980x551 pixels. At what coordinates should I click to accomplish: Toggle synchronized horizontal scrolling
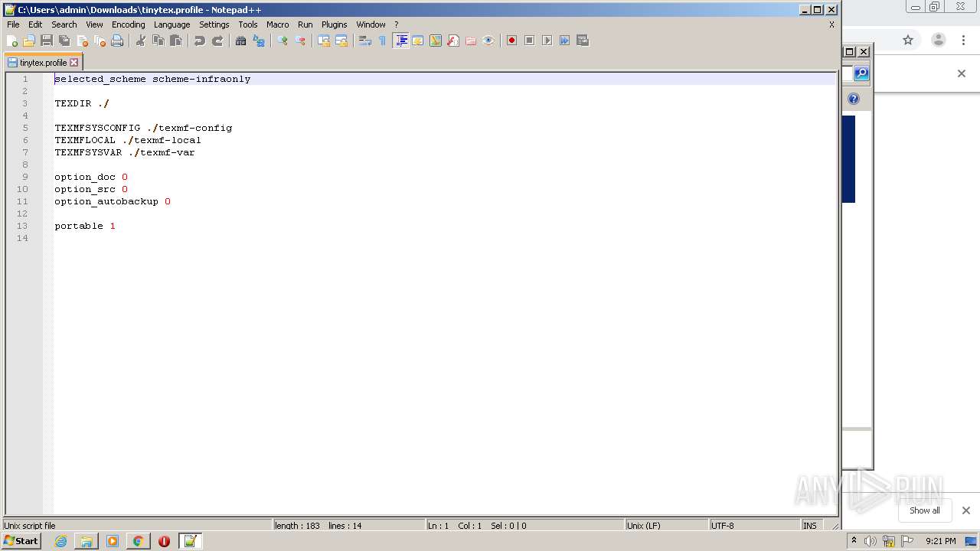pyautogui.click(x=341, y=41)
